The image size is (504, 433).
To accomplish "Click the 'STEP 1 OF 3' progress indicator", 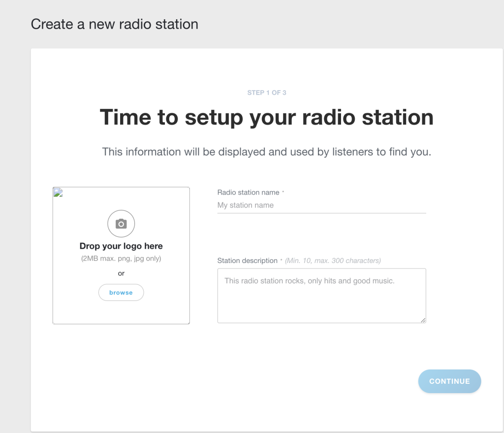I will [x=266, y=92].
